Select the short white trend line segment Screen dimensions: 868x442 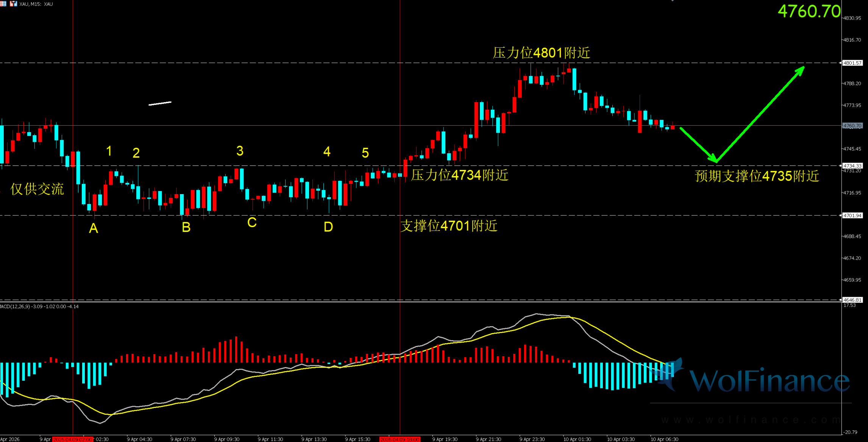pos(160,103)
